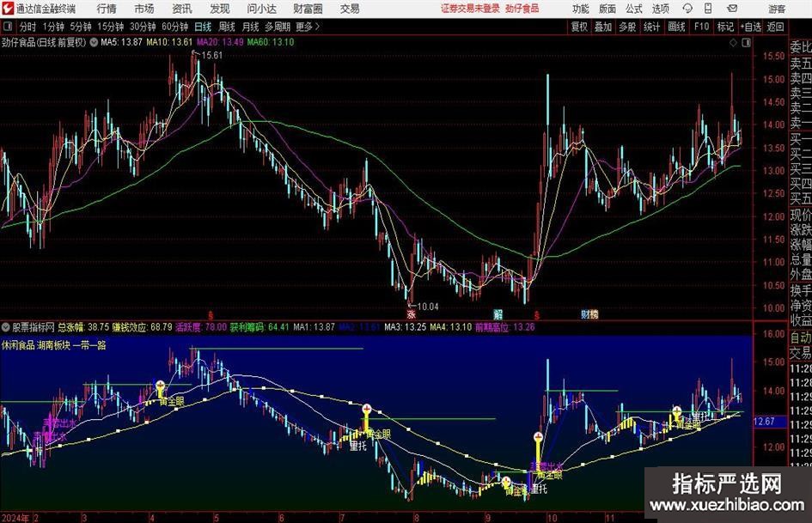
Task: Click the 返回 back button
Action: 775,27
